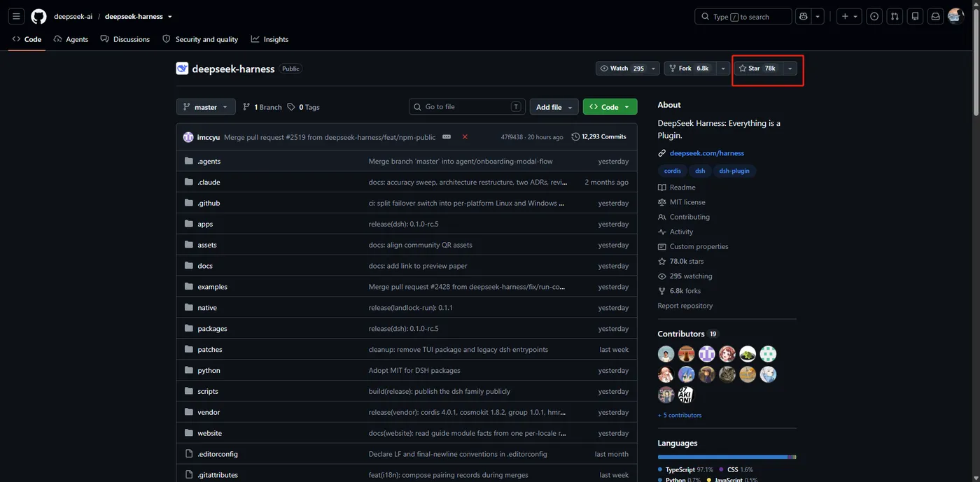
Task: Open the Issues icon in header
Action: (874, 16)
